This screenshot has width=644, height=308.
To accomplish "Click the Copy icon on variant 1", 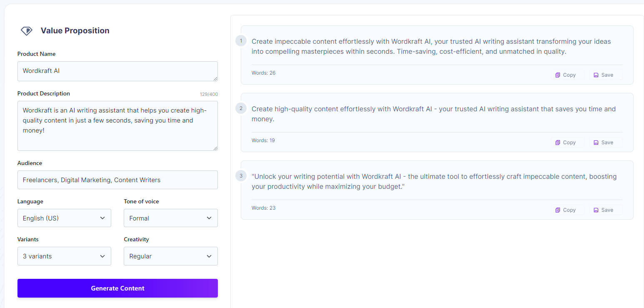I will click(x=558, y=74).
